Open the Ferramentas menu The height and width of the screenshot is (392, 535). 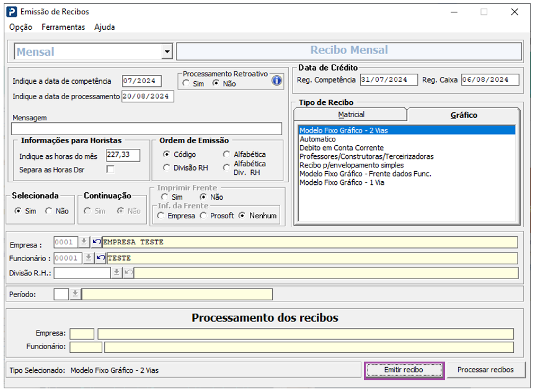(x=63, y=27)
